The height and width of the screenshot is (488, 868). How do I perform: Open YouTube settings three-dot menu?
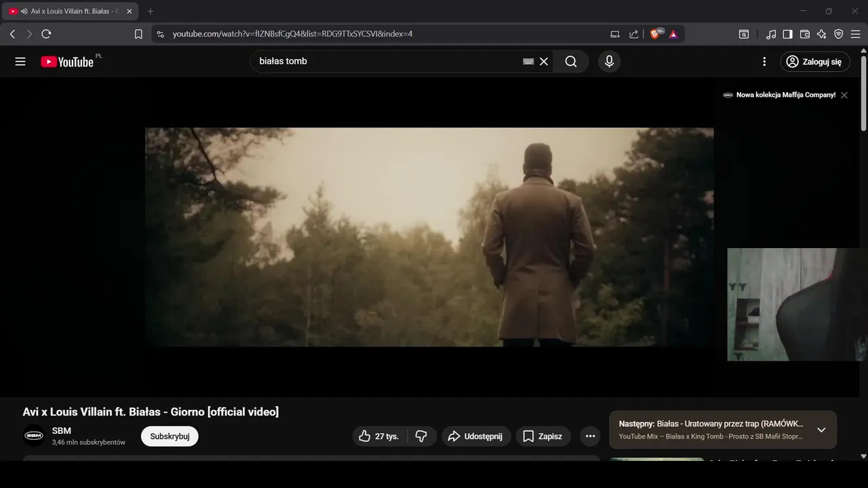(x=764, y=62)
